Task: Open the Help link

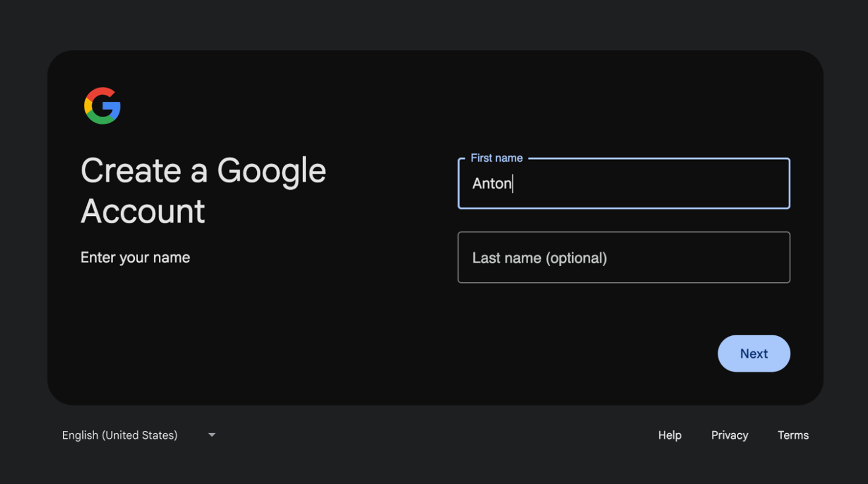Action: click(670, 435)
